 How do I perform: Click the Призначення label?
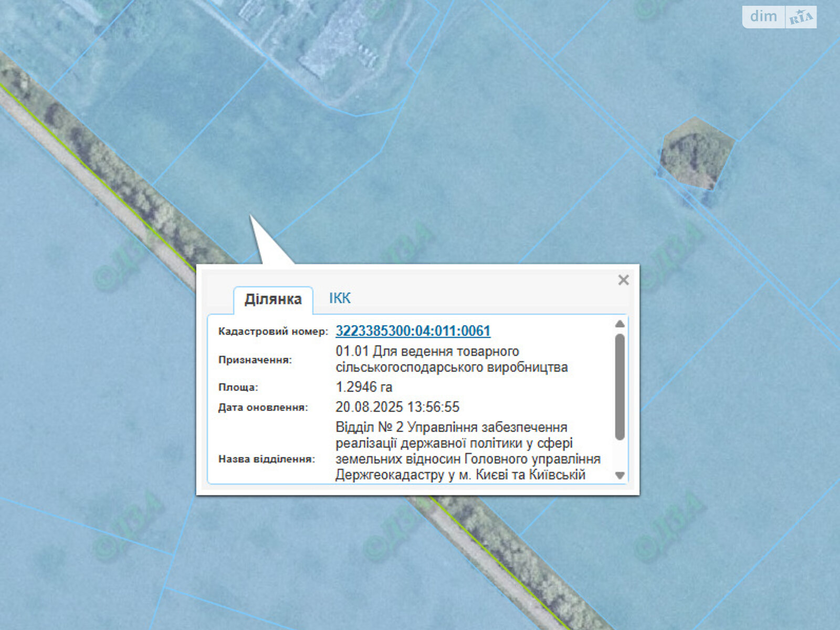255,360
